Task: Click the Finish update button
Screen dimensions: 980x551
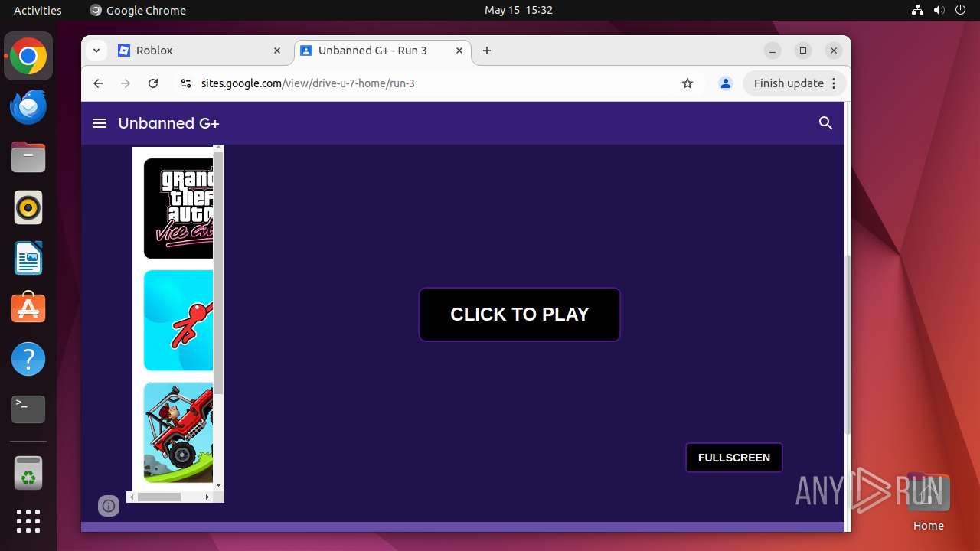Action: click(789, 83)
